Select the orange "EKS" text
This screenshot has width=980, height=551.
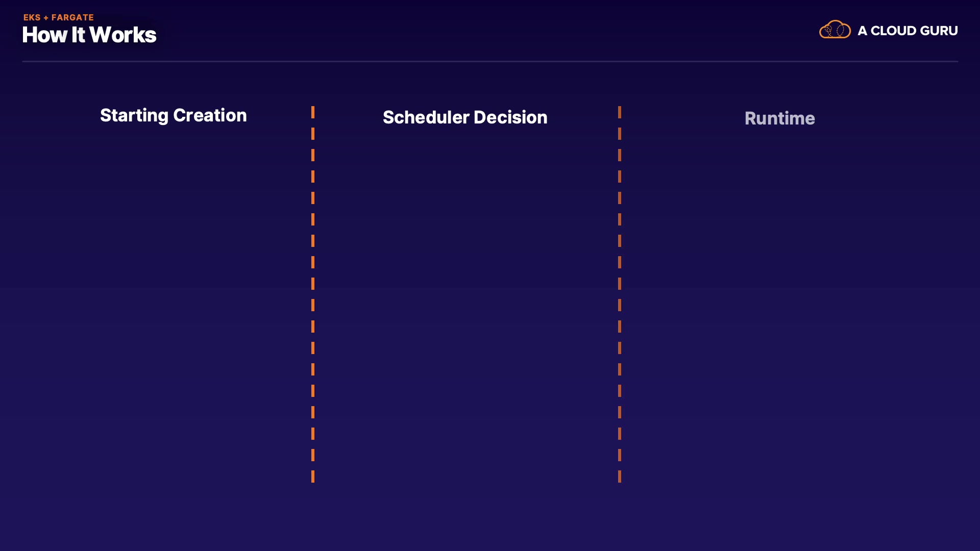[x=32, y=17]
